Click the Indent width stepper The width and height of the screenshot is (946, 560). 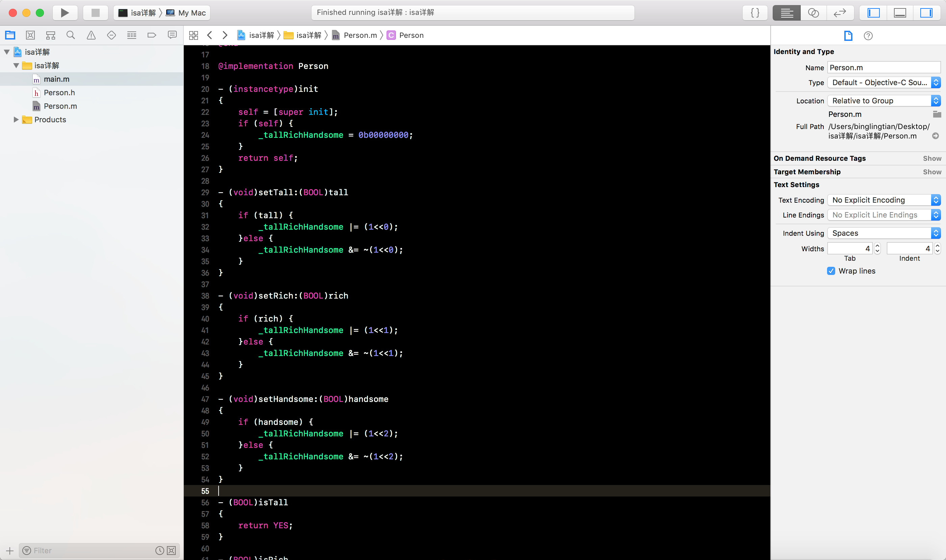click(x=937, y=249)
